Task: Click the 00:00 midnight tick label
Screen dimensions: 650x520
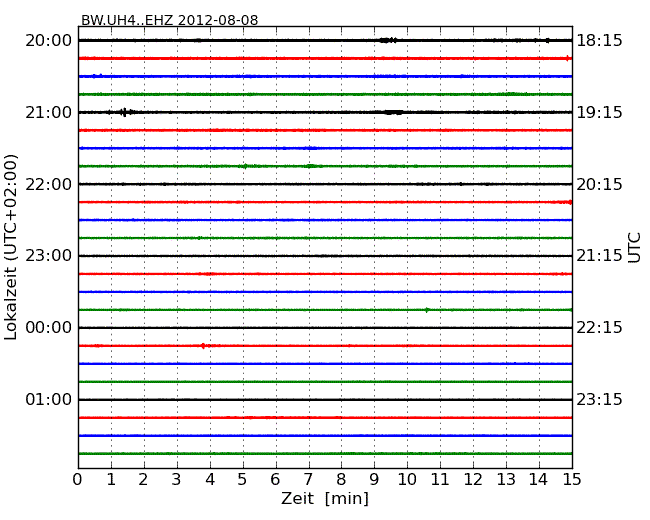Action: [48, 327]
